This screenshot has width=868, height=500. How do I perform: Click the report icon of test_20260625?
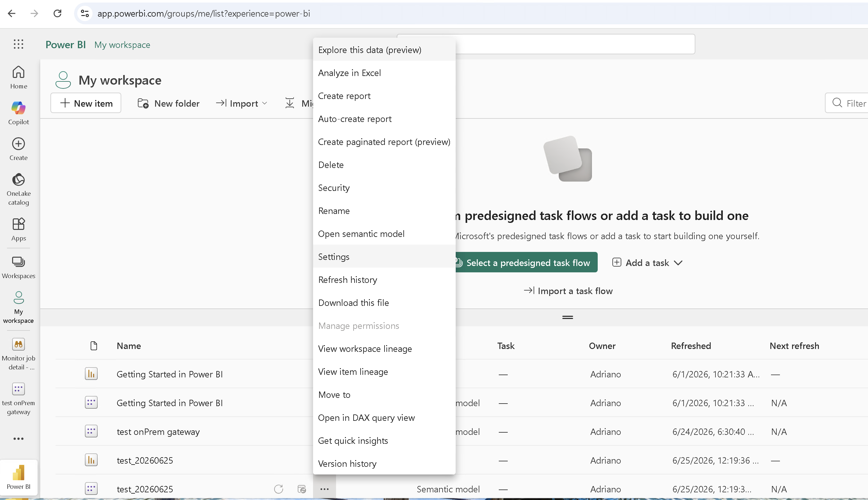[x=91, y=460]
